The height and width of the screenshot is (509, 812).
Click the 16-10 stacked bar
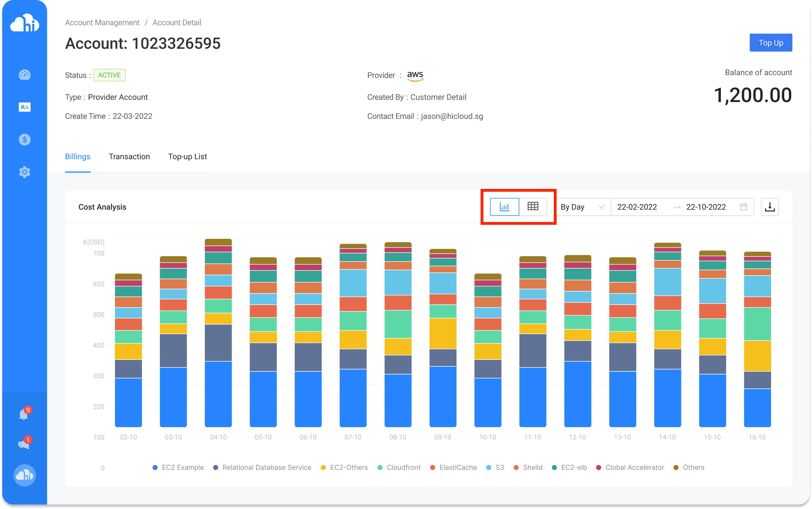[757, 339]
